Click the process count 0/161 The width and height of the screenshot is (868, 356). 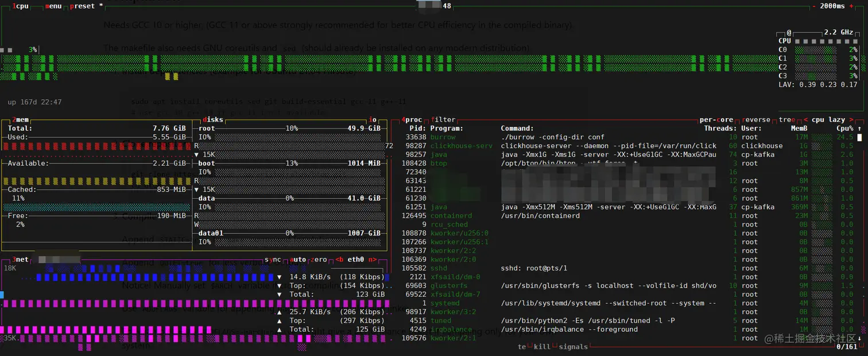click(x=847, y=347)
